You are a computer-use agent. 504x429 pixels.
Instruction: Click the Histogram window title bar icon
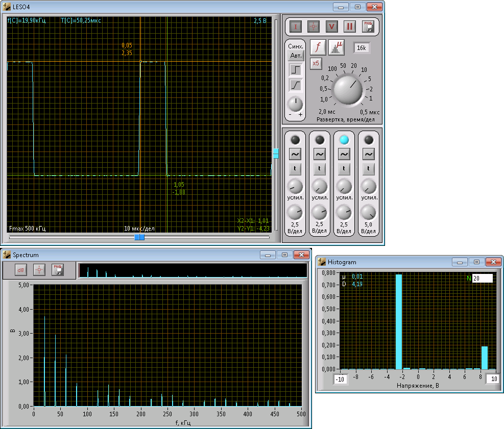pyautogui.click(x=322, y=262)
